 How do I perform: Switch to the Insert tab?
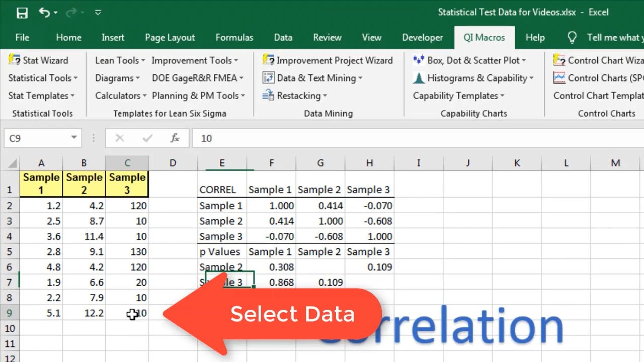pyautogui.click(x=113, y=38)
